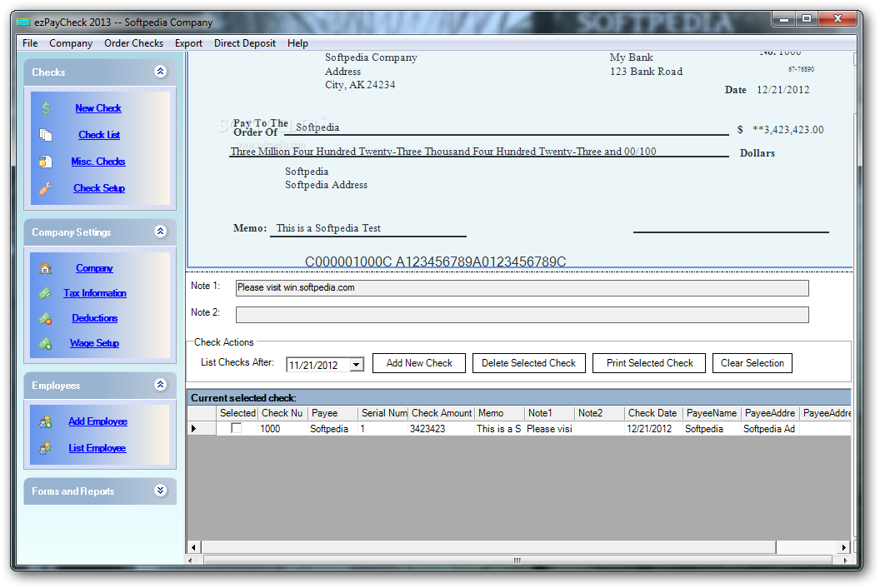Viewport: 880px width, 588px height.
Task: Click Delete Selected Check button
Action: click(528, 363)
